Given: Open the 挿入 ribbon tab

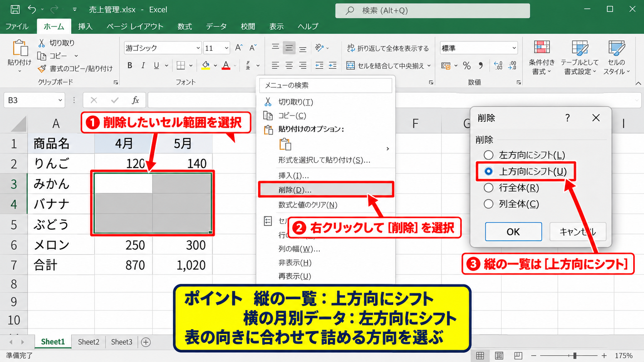Looking at the screenshot, I should pyautogui.click(x=85, y=26).
